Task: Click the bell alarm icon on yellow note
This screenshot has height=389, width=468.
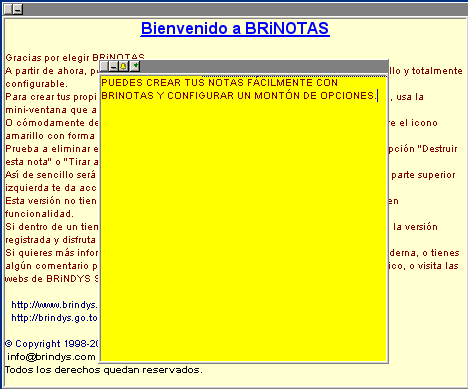Action: 123,67
